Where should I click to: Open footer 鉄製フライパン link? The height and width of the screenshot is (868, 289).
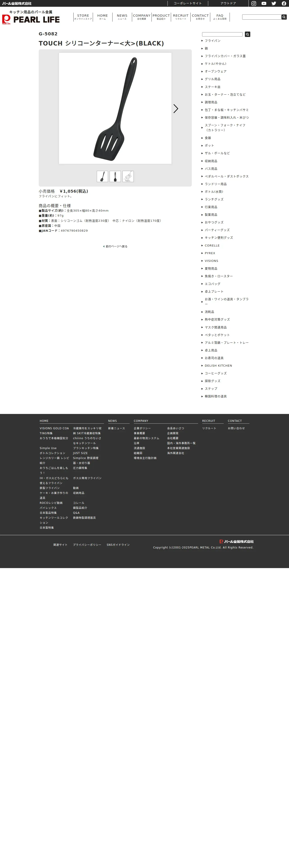point(50,488)
